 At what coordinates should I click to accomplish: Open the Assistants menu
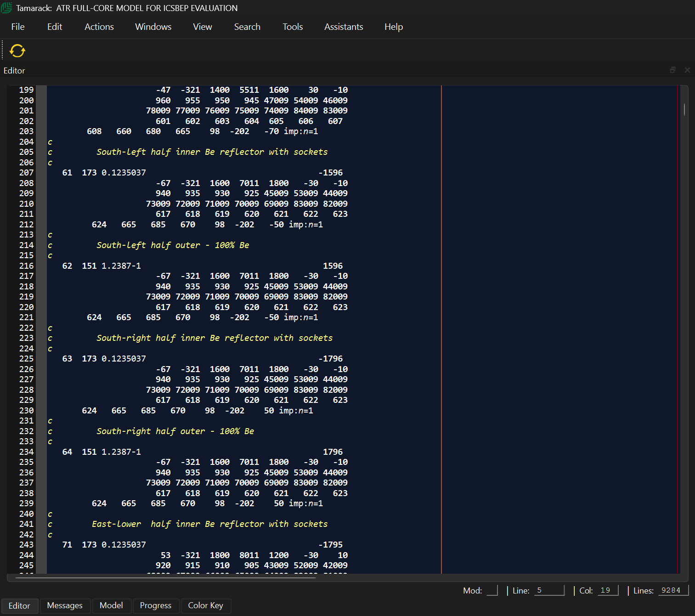(x=344, y=27)
